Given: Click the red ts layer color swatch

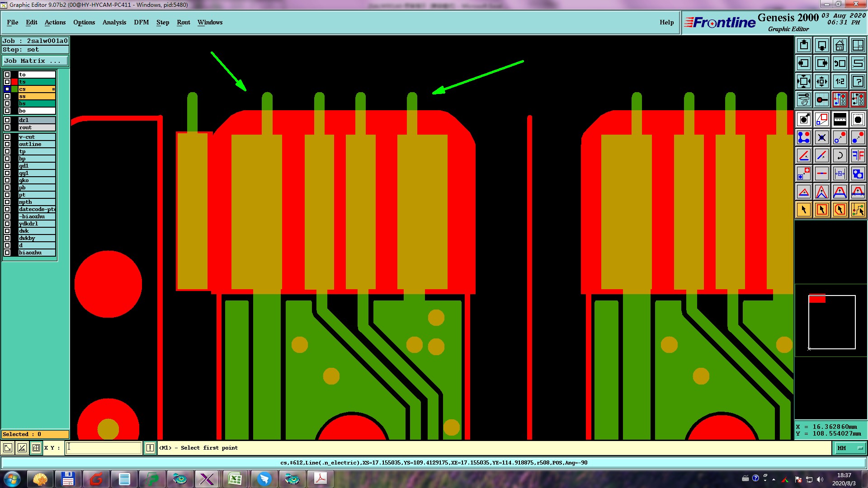Looking at the screenshot, I should [x=14, y=82].
